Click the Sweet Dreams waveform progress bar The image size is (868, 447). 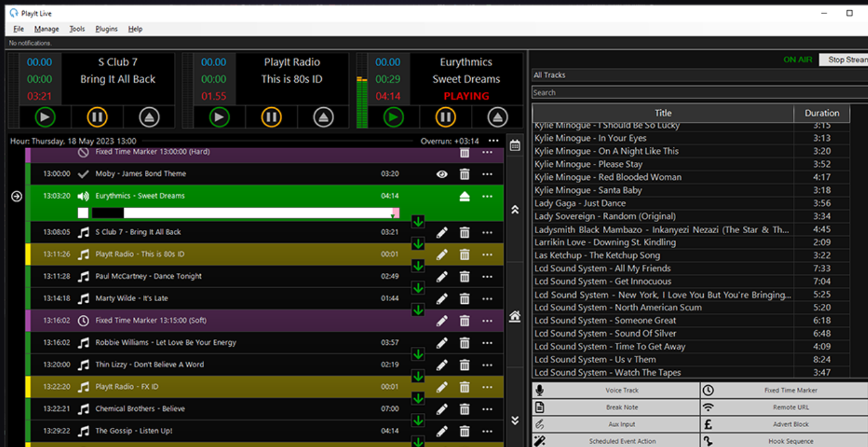pyautogui.click(x=237, y=212)
